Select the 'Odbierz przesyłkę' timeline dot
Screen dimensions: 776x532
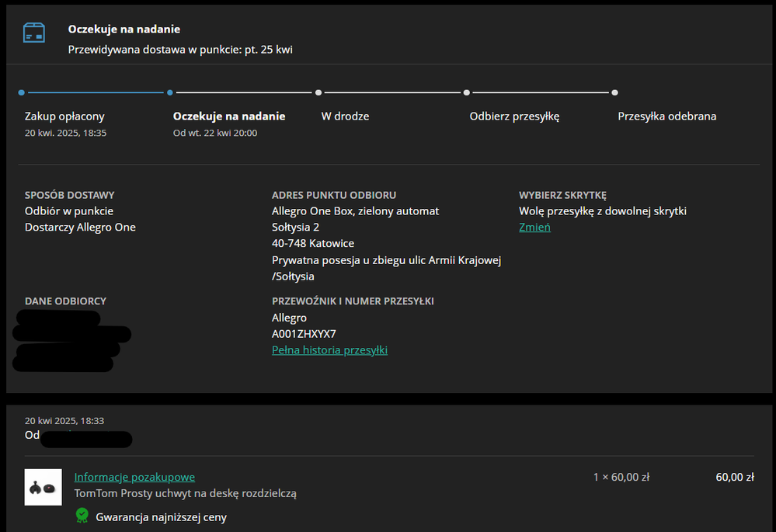tap(467, 92)
